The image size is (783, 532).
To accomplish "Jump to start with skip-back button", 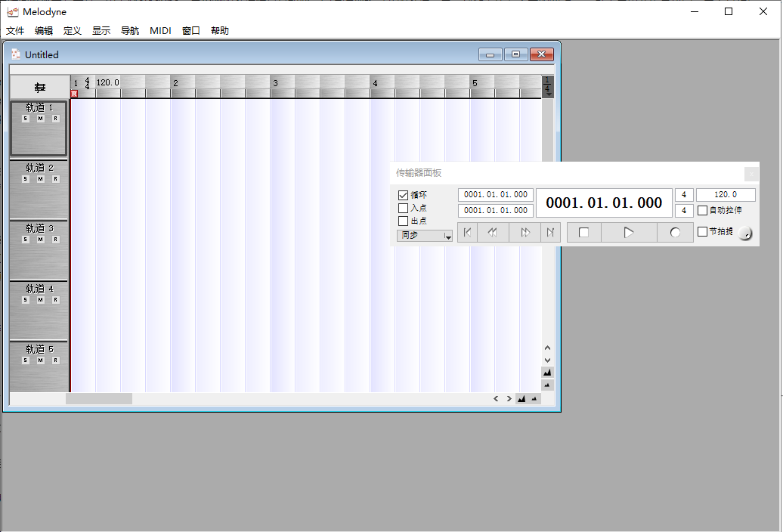I will 467,233.
